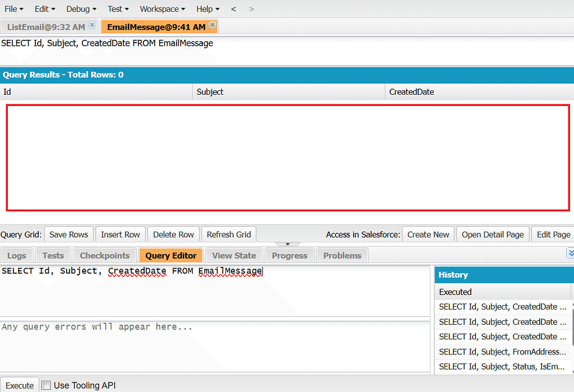
Task: Open the Edit menu
Action: [x=45, y=9]
